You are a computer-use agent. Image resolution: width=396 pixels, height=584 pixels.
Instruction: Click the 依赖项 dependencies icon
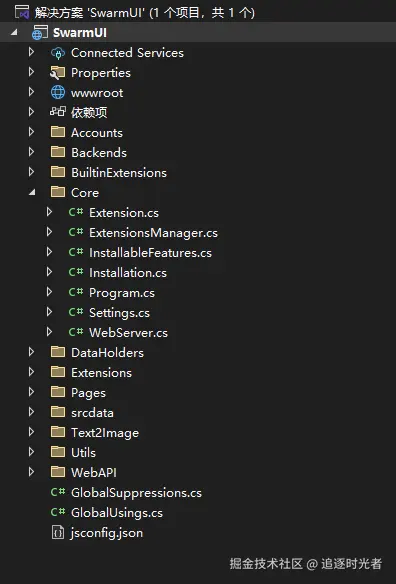[x=58, y=112]
